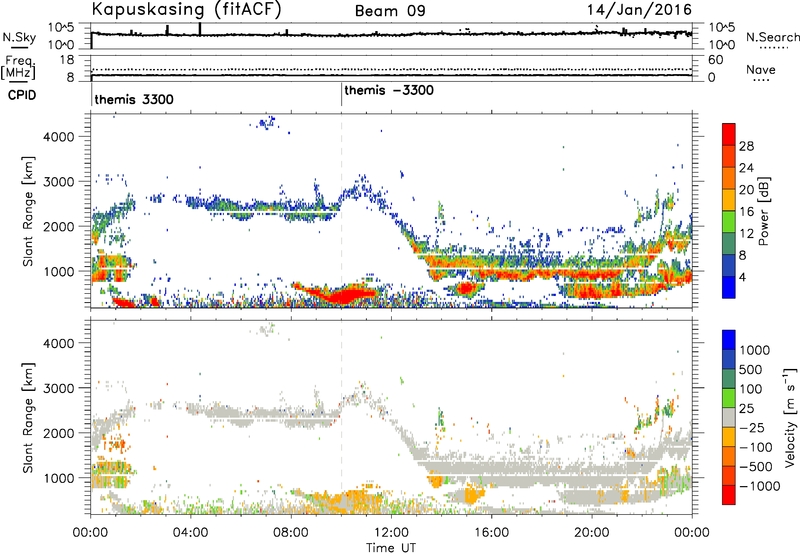This screenshot has width=800, height=554.
Task: Click the N.Sky legend label
Action: coord(19,37)
